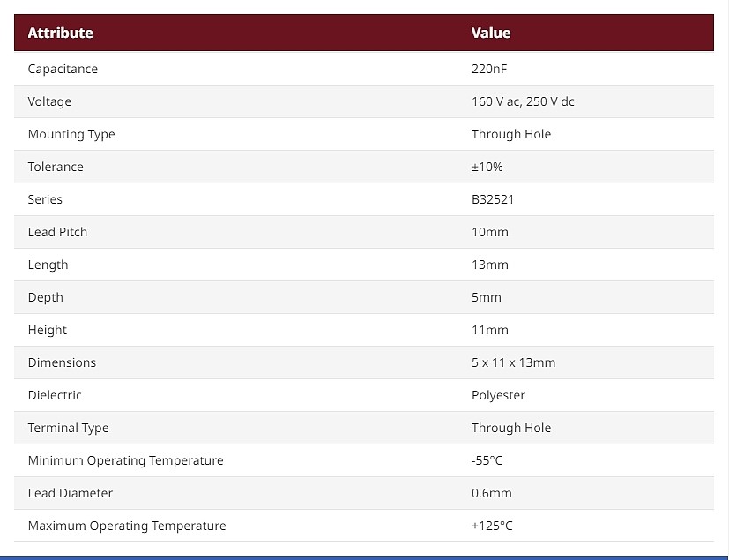Select the 'B32521' series value
The width and height of the screenshot is (729, 560).
[x=493, y=199]
